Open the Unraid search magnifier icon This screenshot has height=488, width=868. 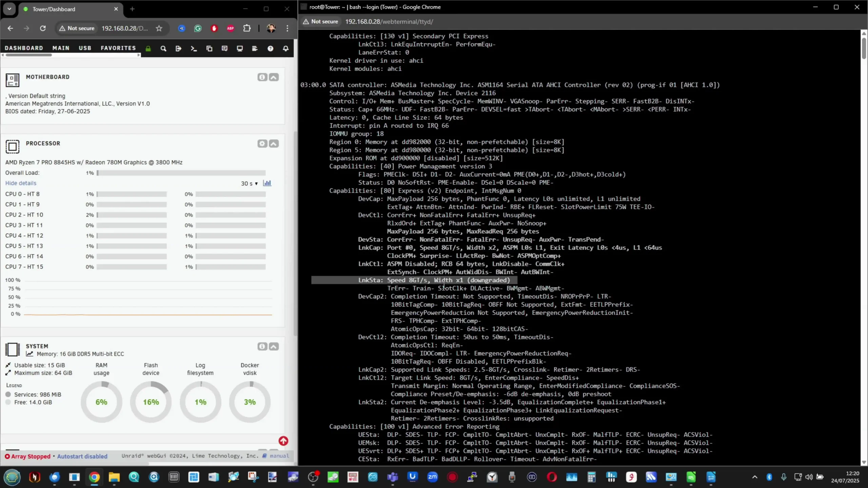pyautogui.click(x=163, y=48)
